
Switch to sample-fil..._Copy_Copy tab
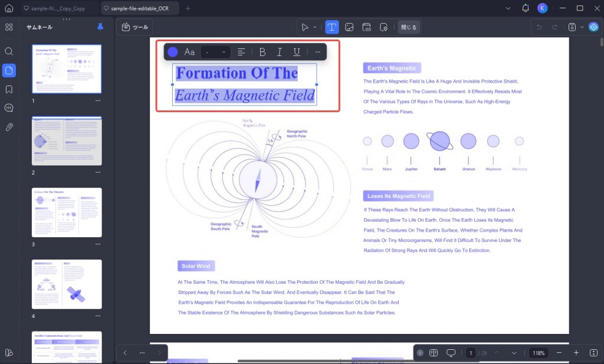coord(54,8)
